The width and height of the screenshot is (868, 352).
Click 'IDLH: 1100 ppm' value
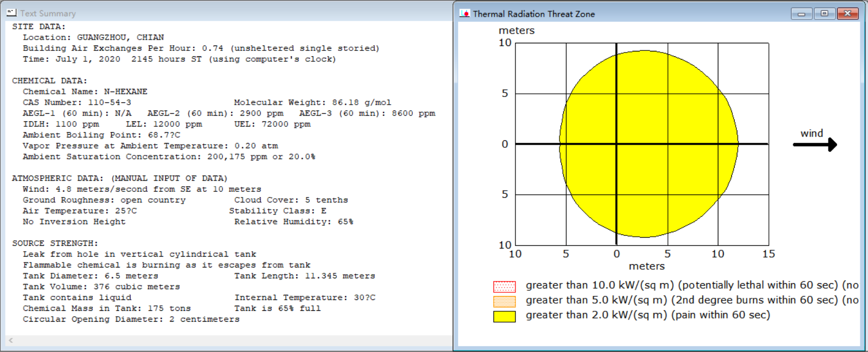(61, 124)
